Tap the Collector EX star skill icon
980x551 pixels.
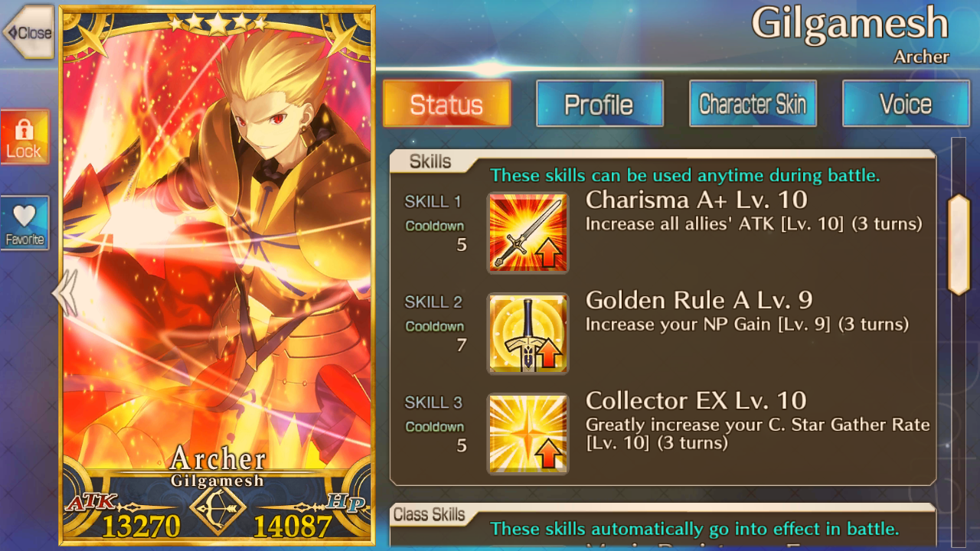pyautogui.click(x=528, y=434)
